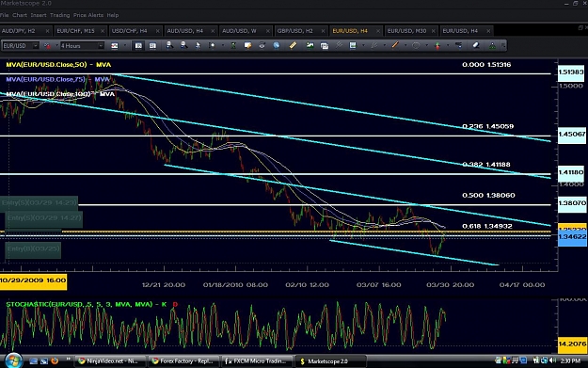Expand the arrow marker dropdown arrow
588x368 pixels.
tap(448, 45)
